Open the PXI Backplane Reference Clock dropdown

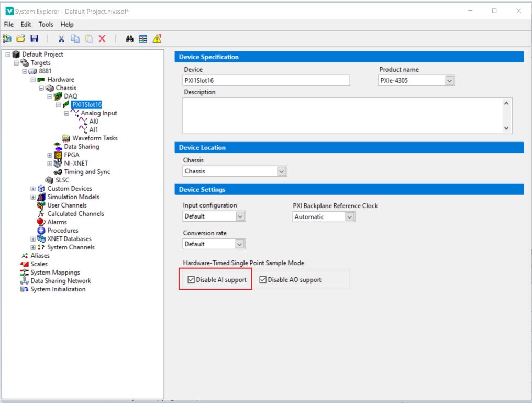[350, 216]
